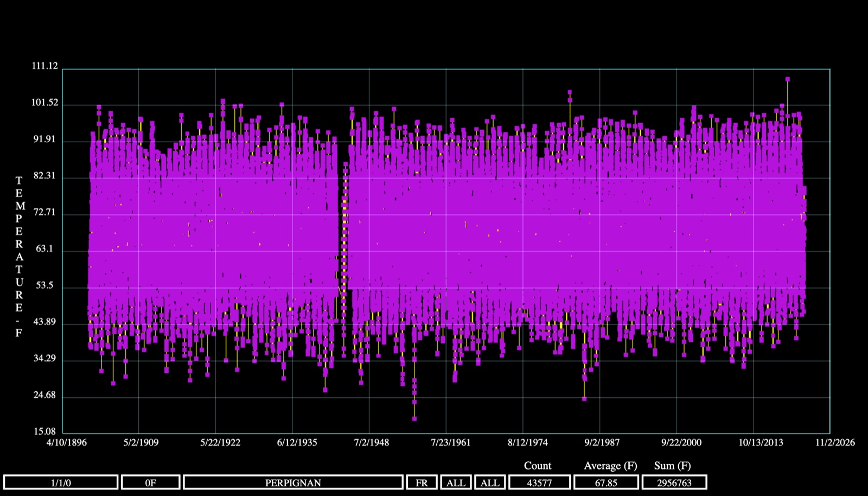Select the 0F temperature threshold field

[151, 482]
